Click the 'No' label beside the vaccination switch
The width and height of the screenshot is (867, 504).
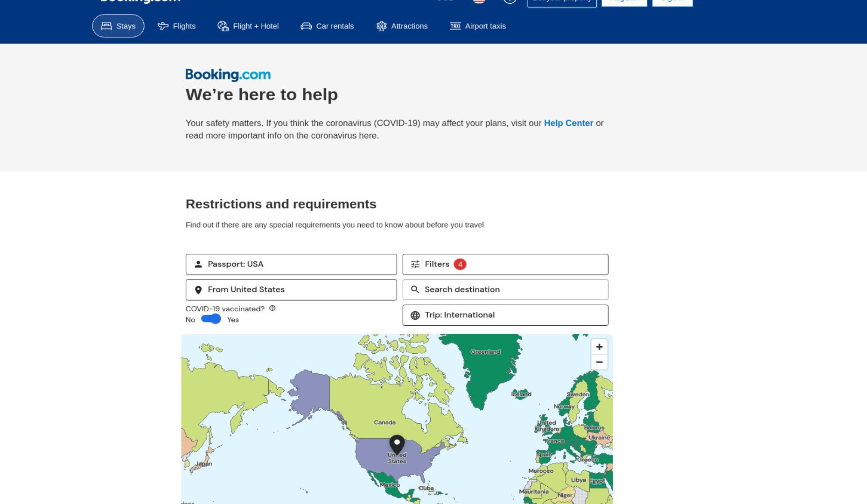190,320
